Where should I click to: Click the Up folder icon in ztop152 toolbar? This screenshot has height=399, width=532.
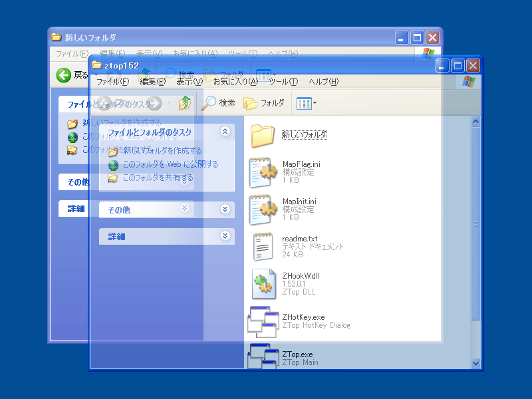186,103
